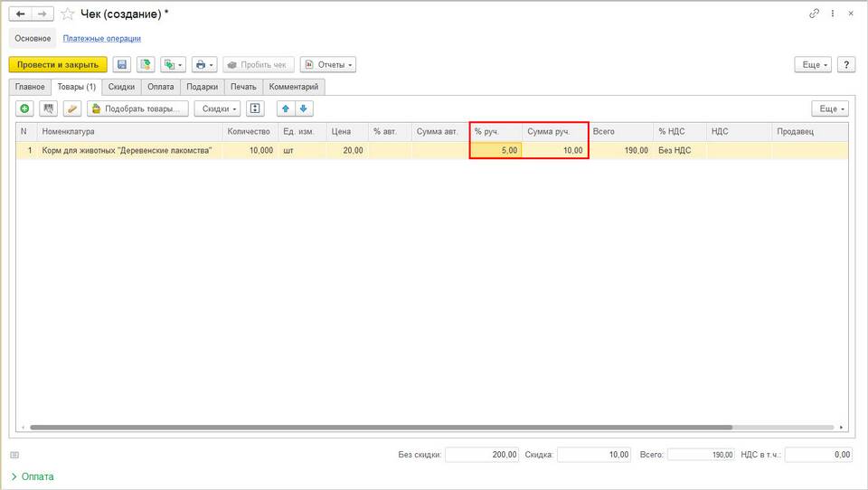868x490 pixels.
Task: Open the Платежные операции link
Action: (102, 38)
